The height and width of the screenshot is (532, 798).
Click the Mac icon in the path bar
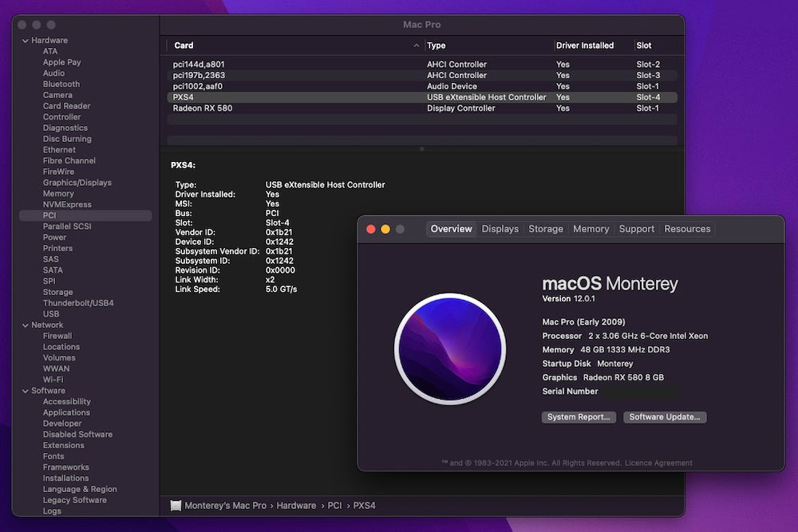pos(176,506)
